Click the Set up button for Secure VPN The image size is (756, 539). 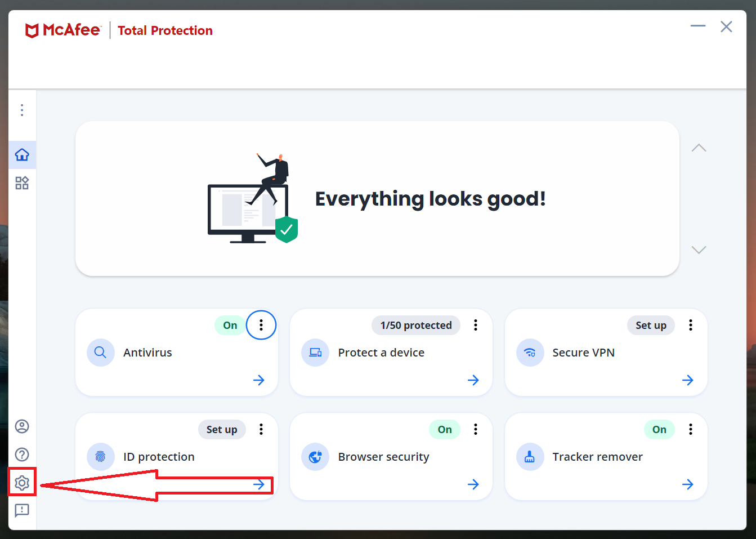pyautogui.click(x=651, y=326)
